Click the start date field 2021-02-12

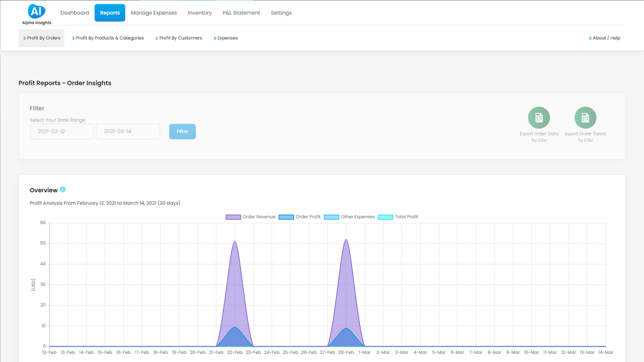coord(62,131)
